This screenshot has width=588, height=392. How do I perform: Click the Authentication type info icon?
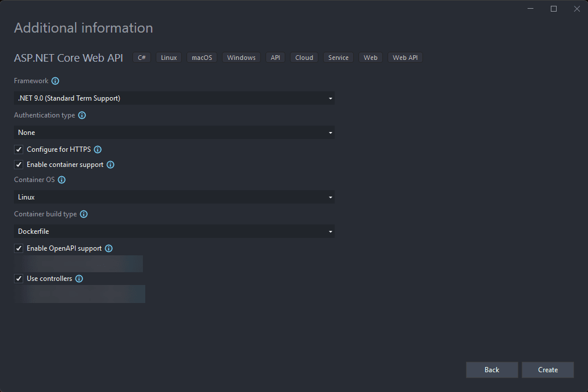[82, 116]
